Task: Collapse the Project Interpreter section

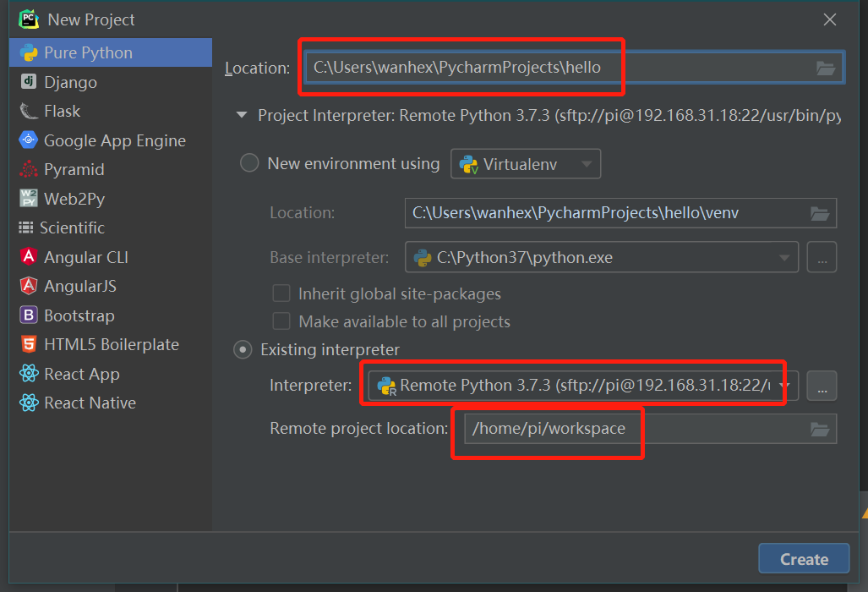Action: pyautogui.click(x=242, y=115)
